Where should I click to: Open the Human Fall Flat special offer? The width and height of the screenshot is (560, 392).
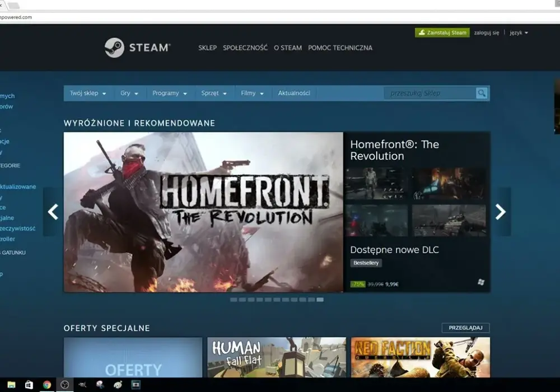click(x=277, y=357)
